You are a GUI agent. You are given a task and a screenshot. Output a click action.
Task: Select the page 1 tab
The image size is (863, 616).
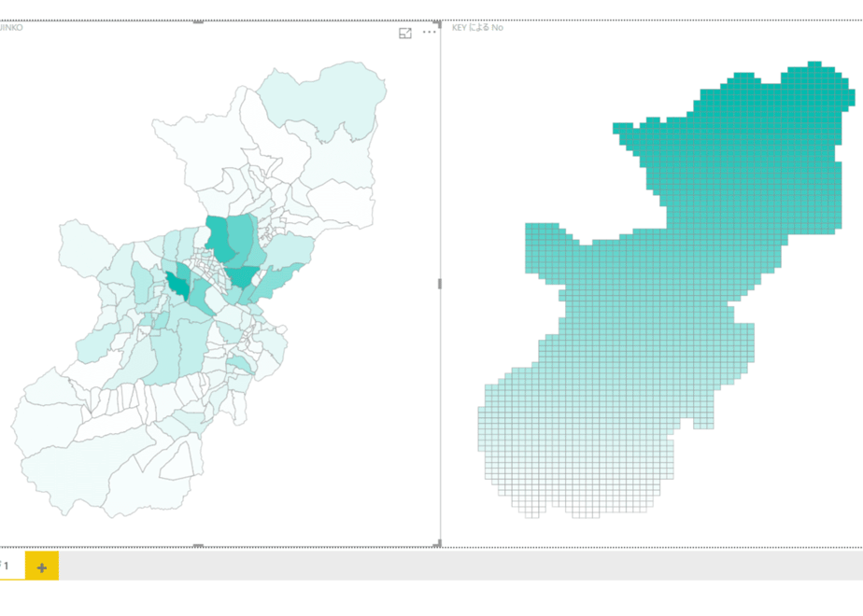(11, 566)
